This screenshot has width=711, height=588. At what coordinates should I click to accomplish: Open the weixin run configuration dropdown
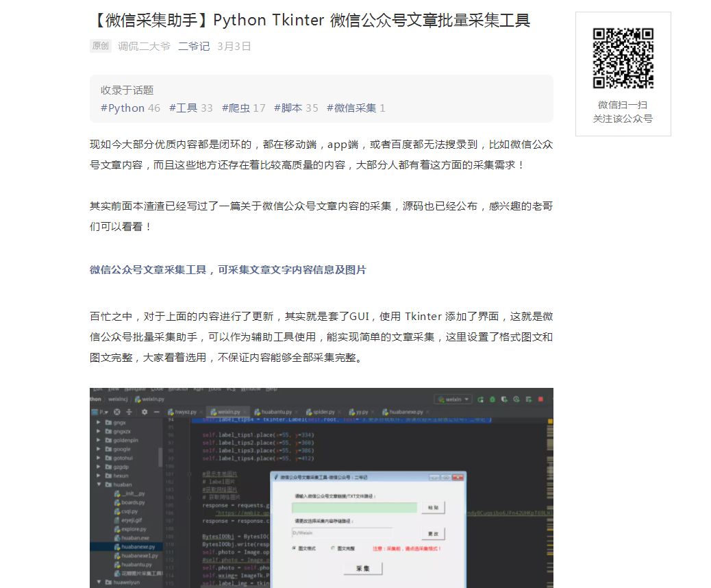tap(453, 400)
